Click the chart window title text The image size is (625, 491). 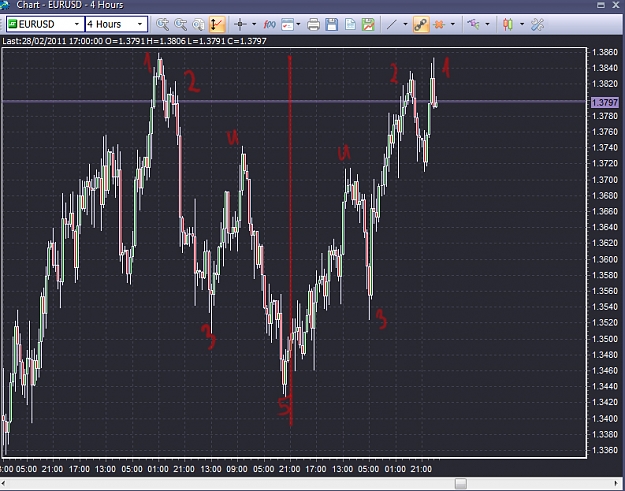pyautogui.click(x=70, y=5)
